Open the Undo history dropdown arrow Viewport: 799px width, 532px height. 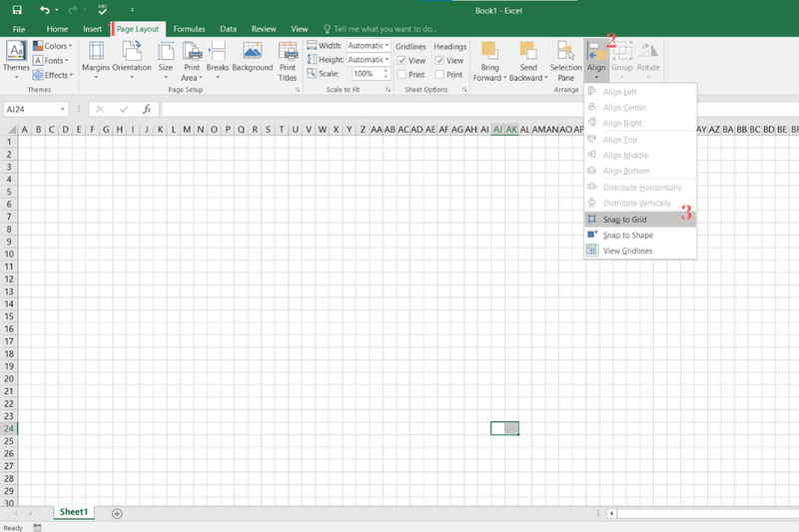tap(57, 10)
